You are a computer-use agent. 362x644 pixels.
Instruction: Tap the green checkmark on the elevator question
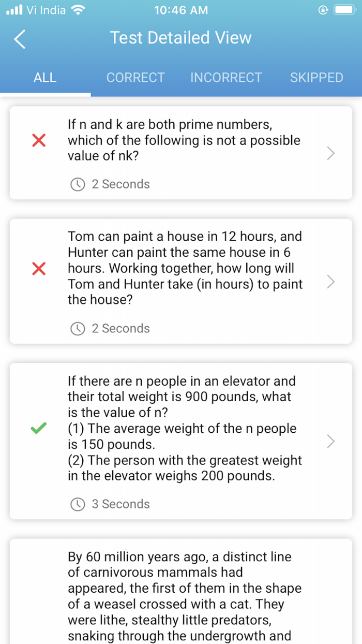(x=38, y=428)
